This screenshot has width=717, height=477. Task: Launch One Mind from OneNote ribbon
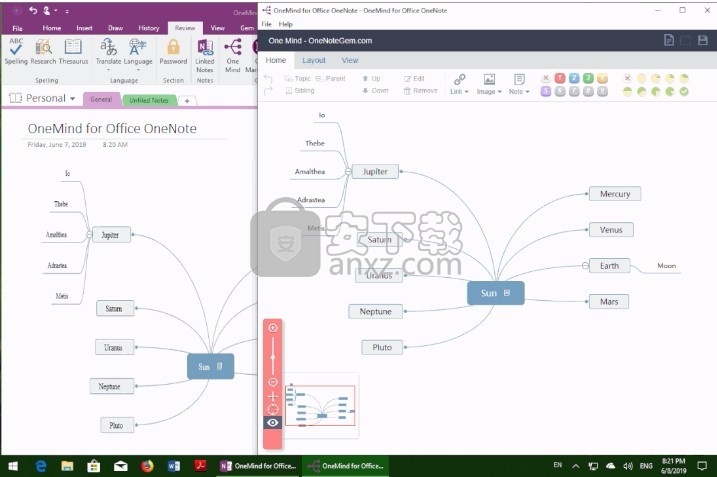[233, 55]
